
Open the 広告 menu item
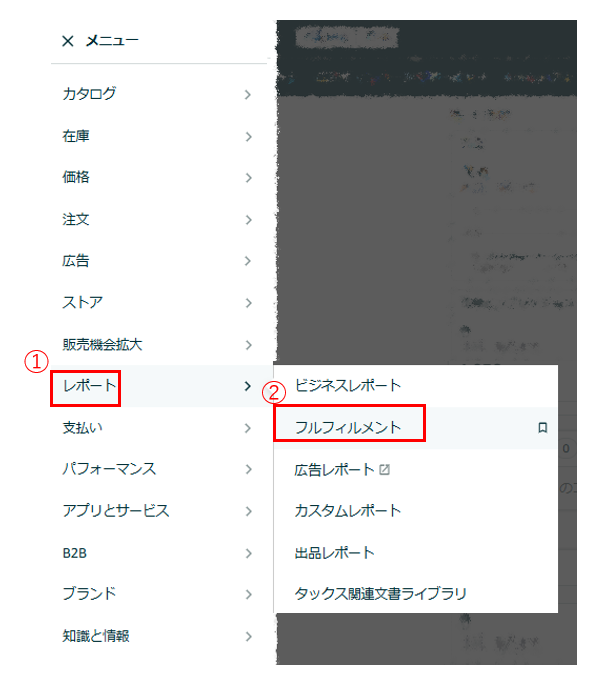[76, 261]
